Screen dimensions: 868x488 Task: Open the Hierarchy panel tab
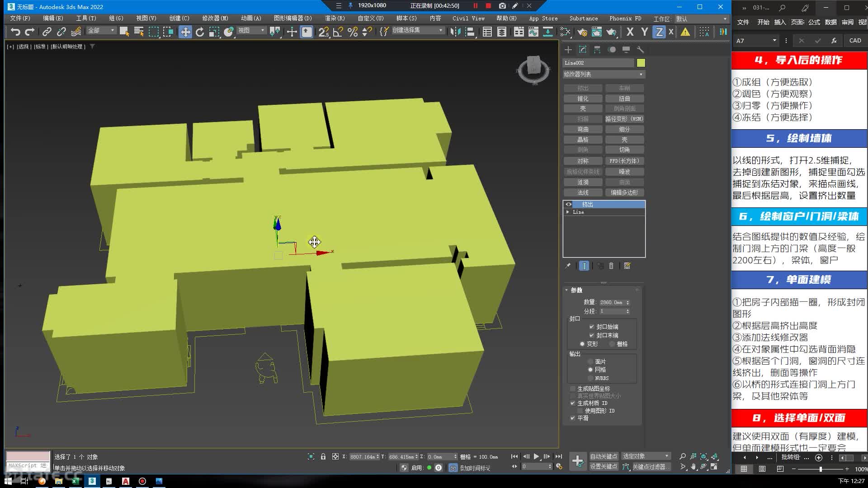click(597, 49)
